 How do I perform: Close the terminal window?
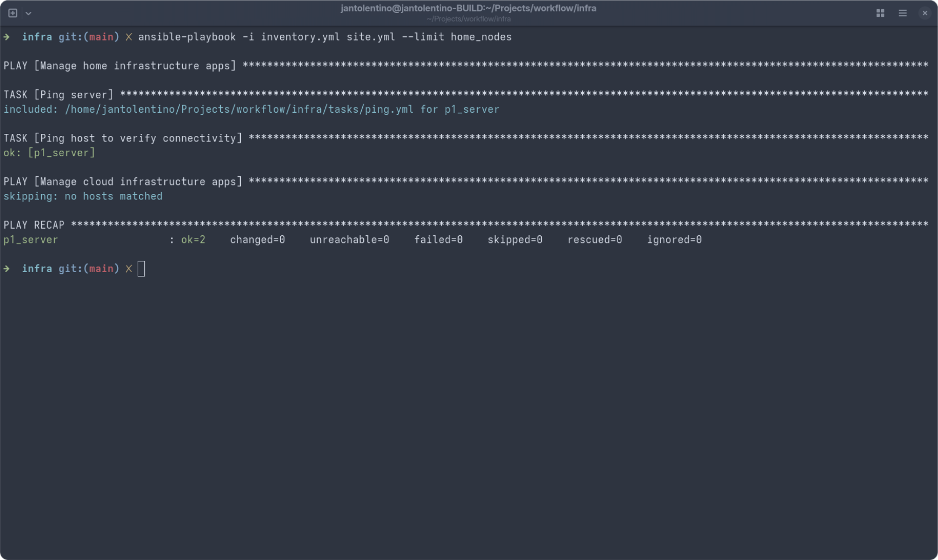click(x=925, y=13)
